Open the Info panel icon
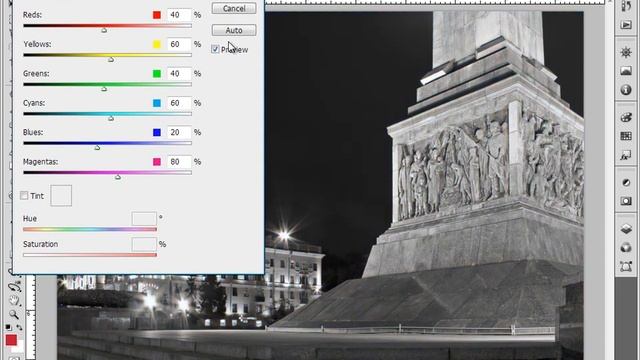This screenshot has width=640, height=360. pyautogui.click(x=626, y=90)
